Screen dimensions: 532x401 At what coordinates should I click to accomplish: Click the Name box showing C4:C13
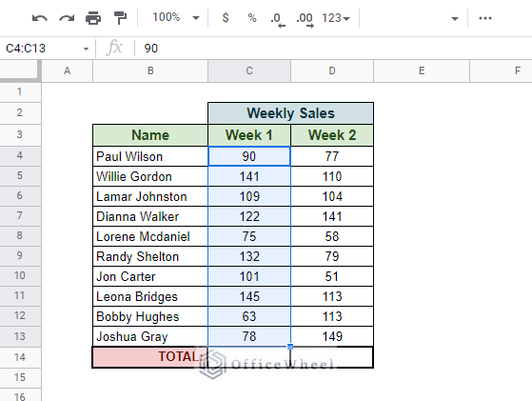pyautogui.click(x=40, y=49)
